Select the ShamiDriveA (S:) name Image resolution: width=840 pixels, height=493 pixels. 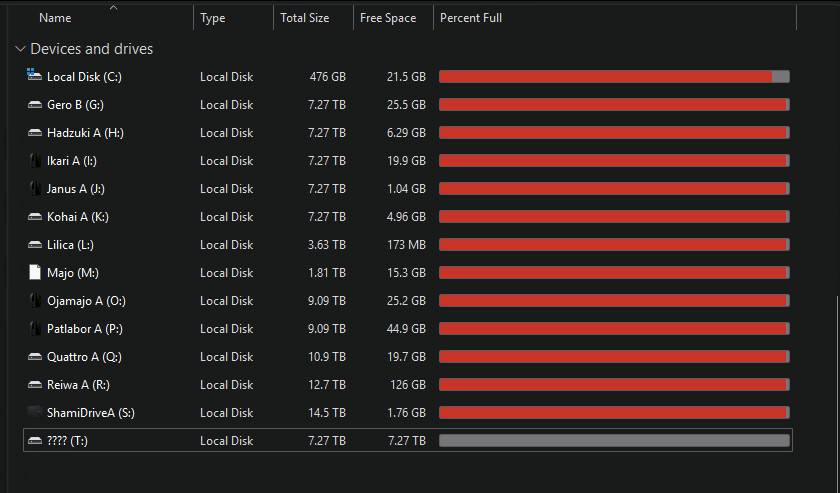91,413
